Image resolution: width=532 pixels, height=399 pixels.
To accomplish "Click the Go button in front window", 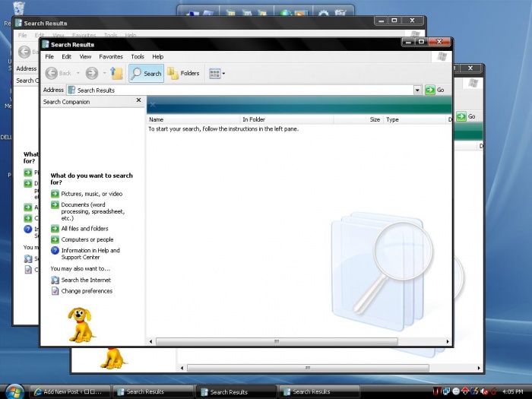I will [435, 90].
